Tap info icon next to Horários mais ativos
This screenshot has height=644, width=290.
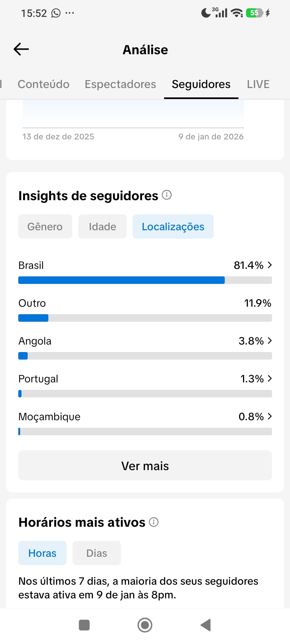154,522
